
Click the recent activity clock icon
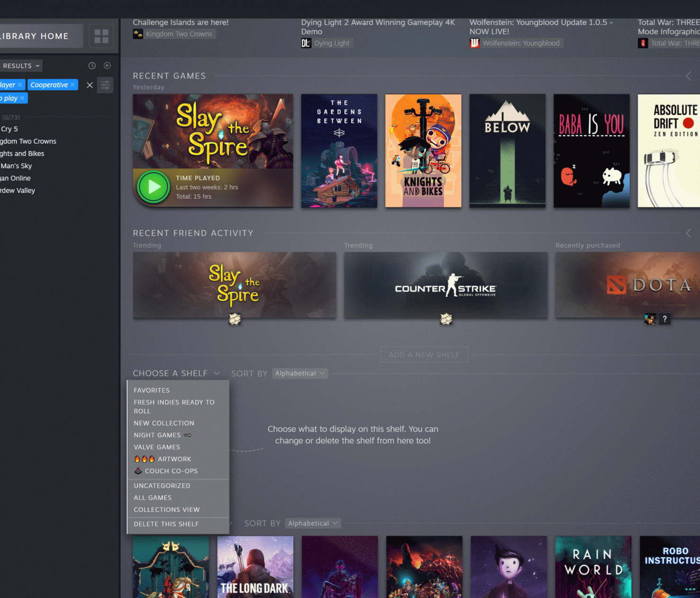(x=92, y=66)
